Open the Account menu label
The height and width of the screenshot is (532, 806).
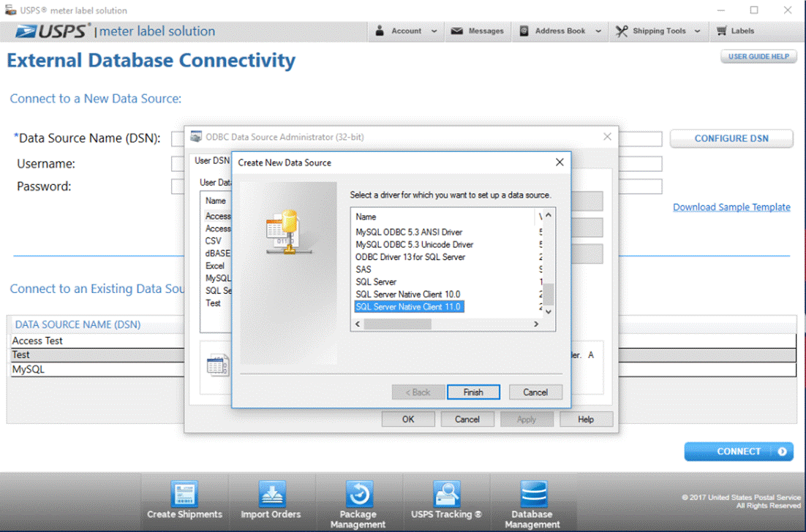[406, 31]
